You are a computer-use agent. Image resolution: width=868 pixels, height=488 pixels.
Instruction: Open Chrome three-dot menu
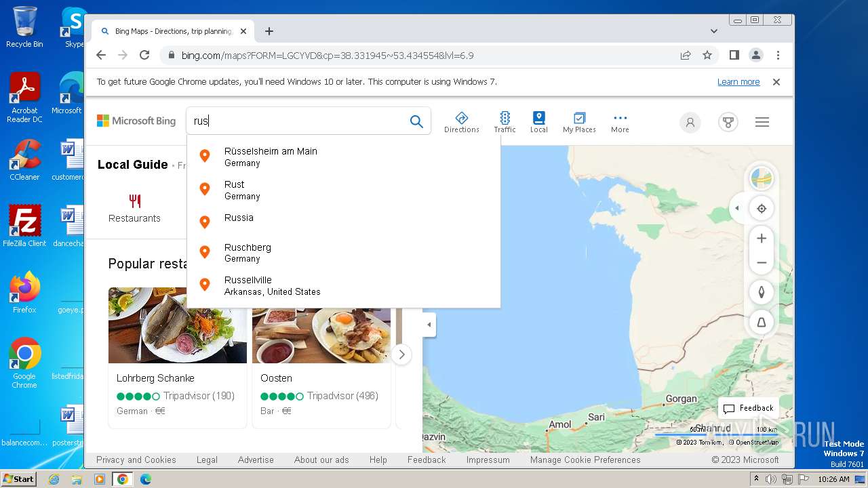[x=778, y=56]
